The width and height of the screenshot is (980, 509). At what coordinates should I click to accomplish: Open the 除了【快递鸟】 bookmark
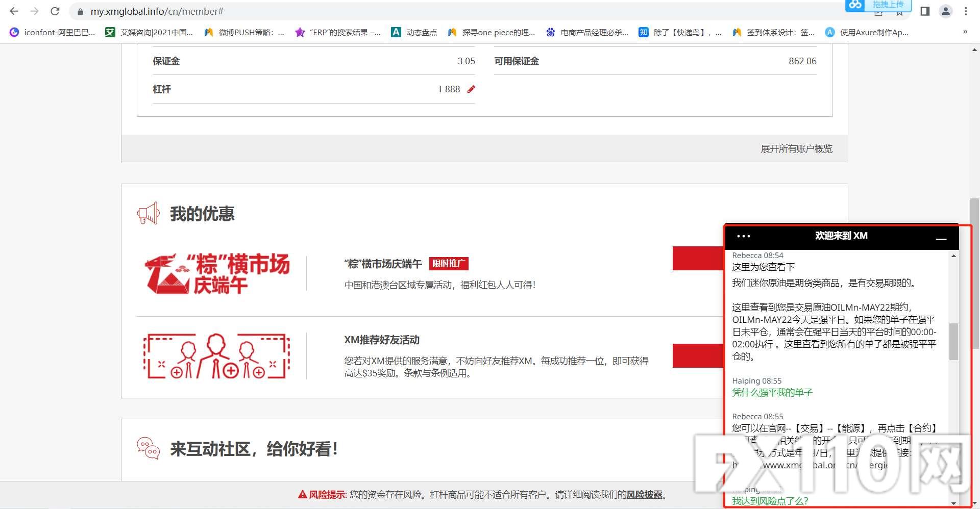click(680, 32)
